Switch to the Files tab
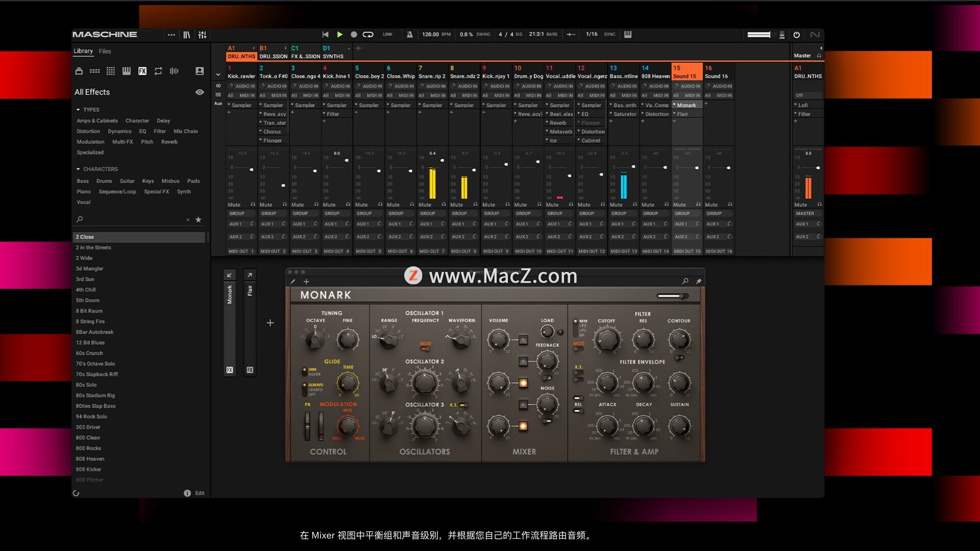 pos(105,51)
